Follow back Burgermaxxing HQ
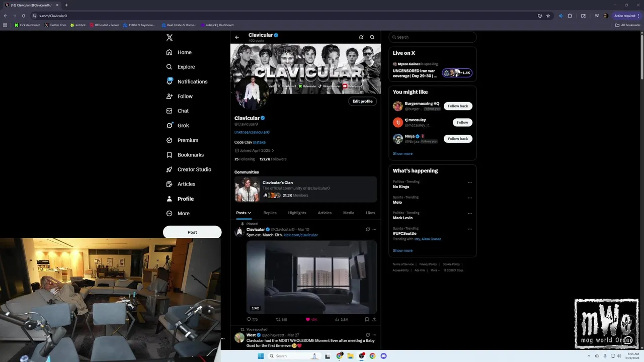Image resolution: width=644 pixels, height=362 pixels. click(x=458, y=106)
